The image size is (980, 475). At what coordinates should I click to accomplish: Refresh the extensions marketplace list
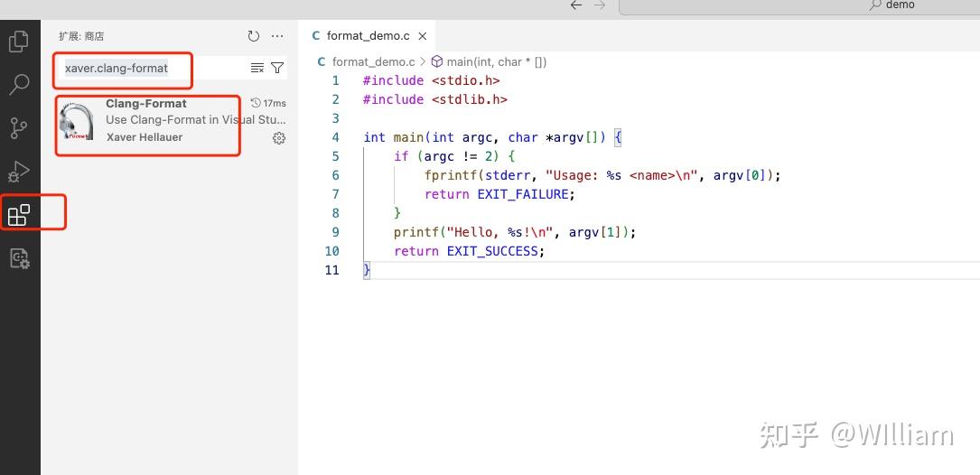coord(253,36)
